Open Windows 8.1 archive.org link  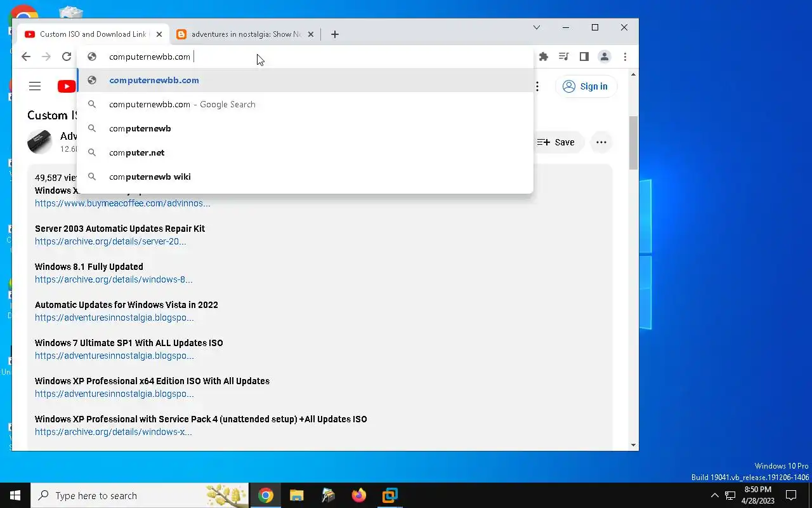tap(114, 279)
